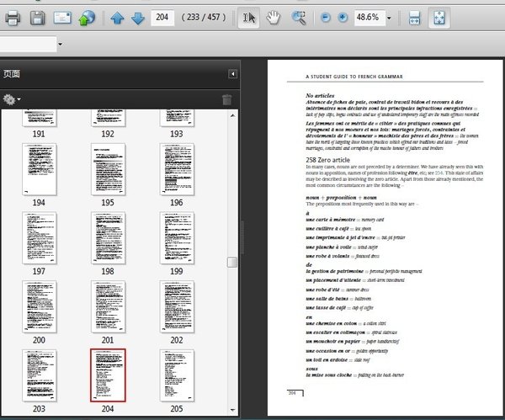Collapse the pages panel with arrow button

(233, 74)
